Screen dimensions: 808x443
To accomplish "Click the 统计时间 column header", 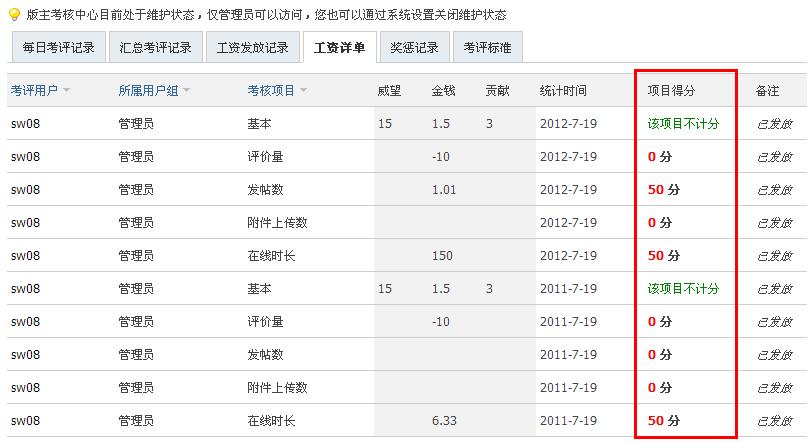I will (x=563, y=91).
